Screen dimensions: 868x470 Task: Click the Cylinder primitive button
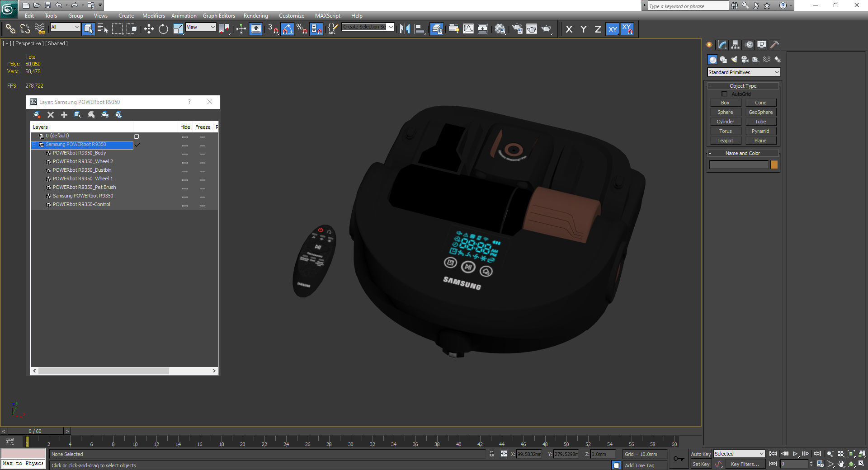[725, 122]
